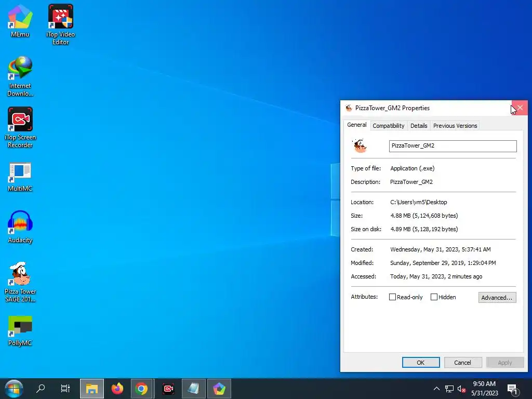The width and height of the screenshot is (532, 399).
Task: Click Cancel in the Properties dialog
Action: [463, 362]
